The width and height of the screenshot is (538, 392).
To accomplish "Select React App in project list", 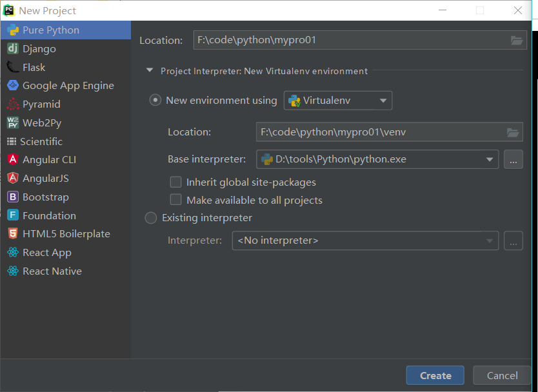I will [66, 253].
